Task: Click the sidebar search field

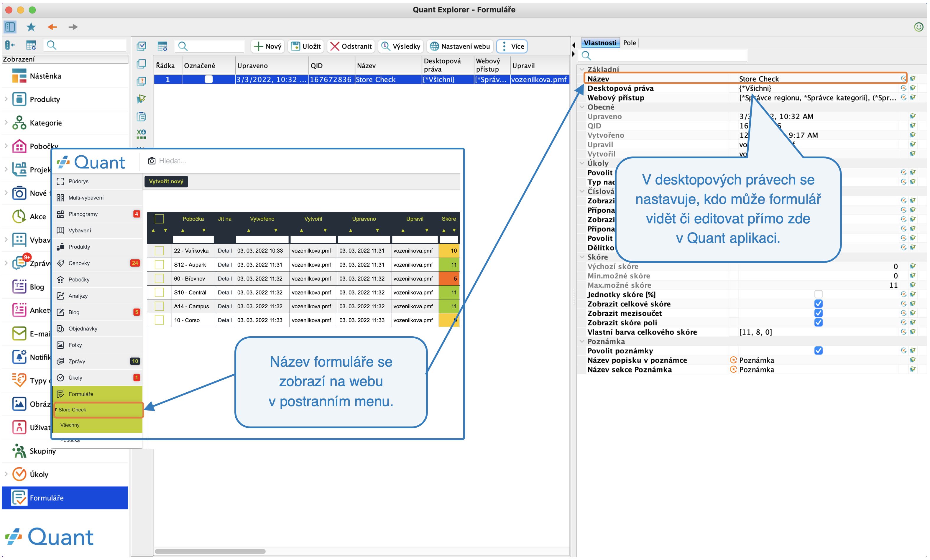Action: tap(85, 45)
